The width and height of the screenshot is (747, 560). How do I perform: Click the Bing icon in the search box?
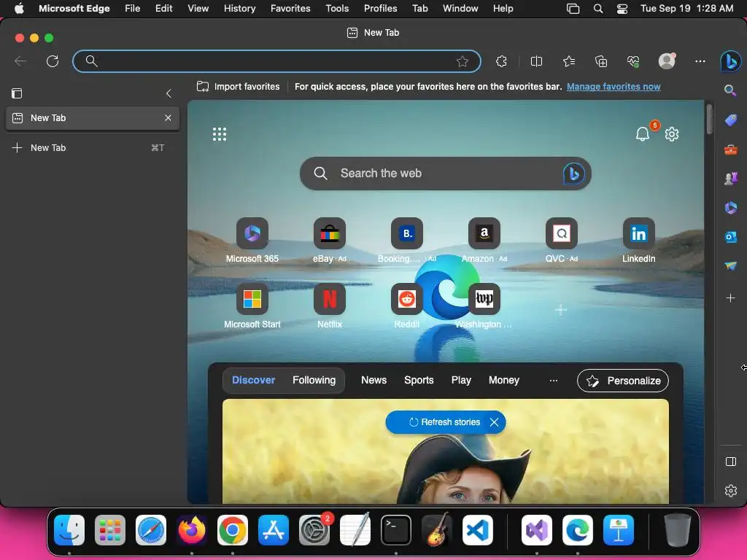573,174
